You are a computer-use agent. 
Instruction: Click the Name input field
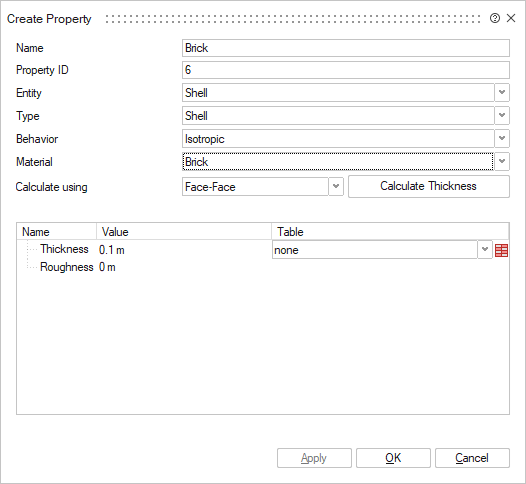point(346,48)
